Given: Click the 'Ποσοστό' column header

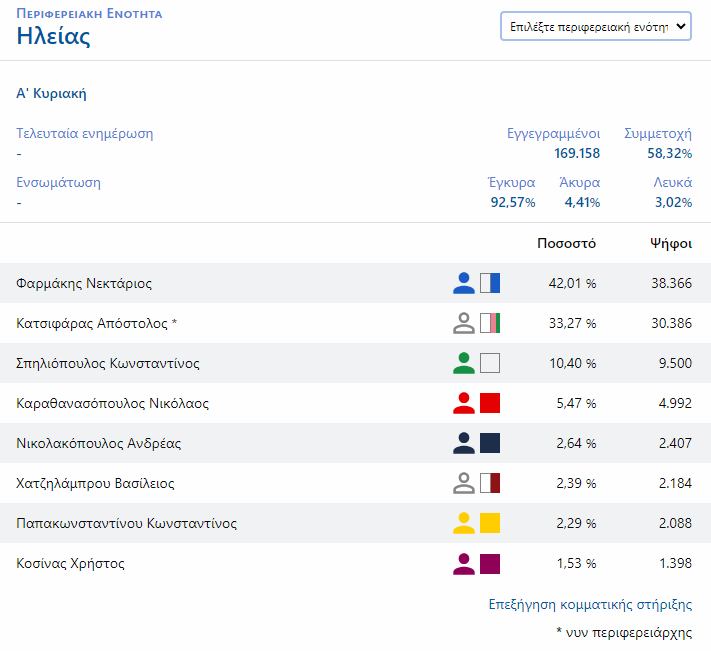Looking at the screenshot, I should click(x=566, y=243).
